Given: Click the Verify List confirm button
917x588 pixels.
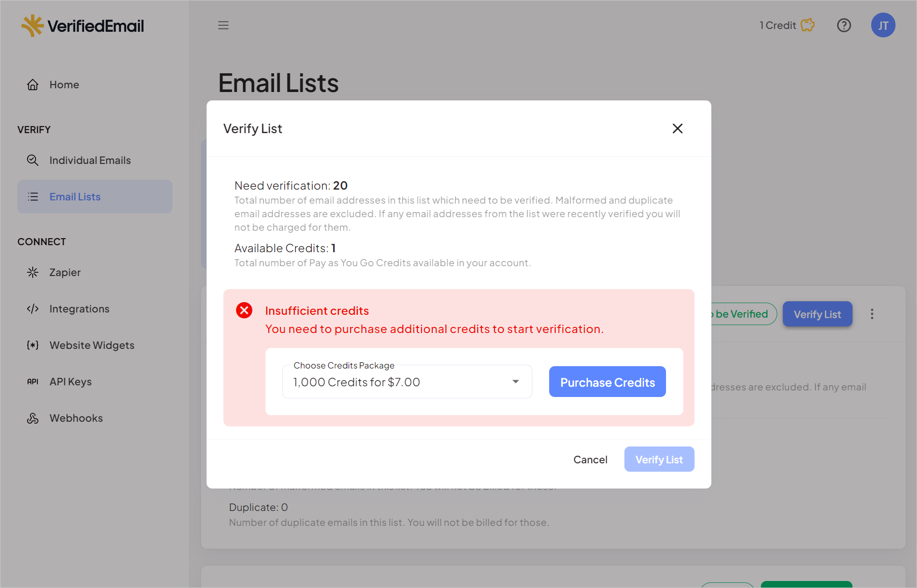Looking at the screenshot, I should 659,459.
